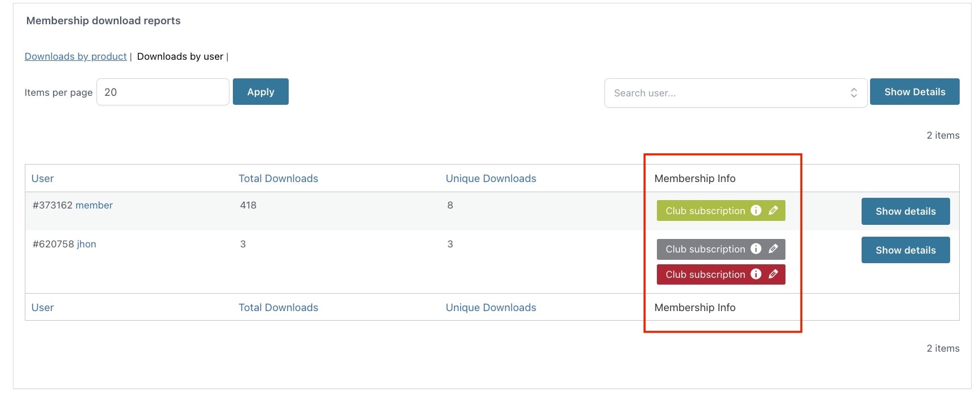Click the gray Club subscription label

[x=705, y=249]
